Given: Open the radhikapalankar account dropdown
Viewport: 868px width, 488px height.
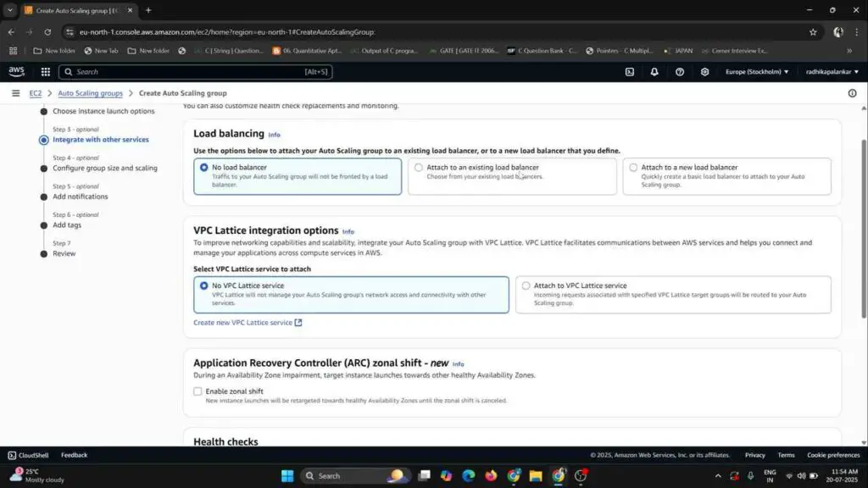Looking at the screenshot, I should 832,72.
